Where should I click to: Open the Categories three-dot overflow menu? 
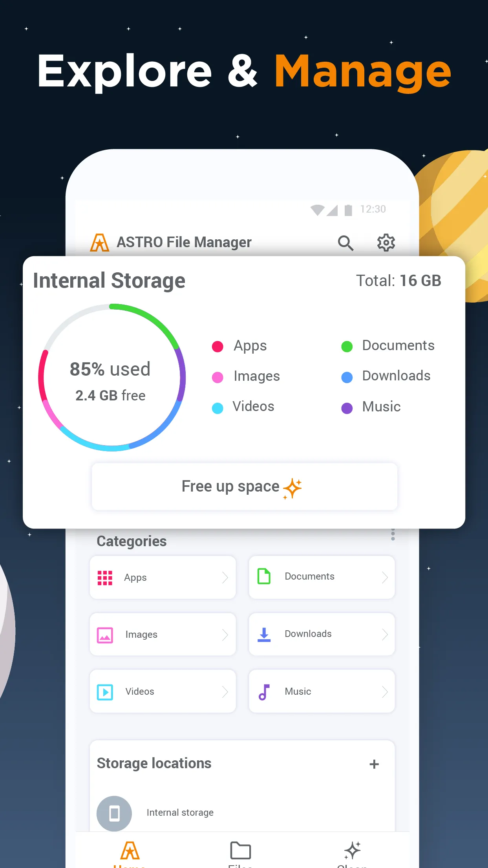pos(393,535)
